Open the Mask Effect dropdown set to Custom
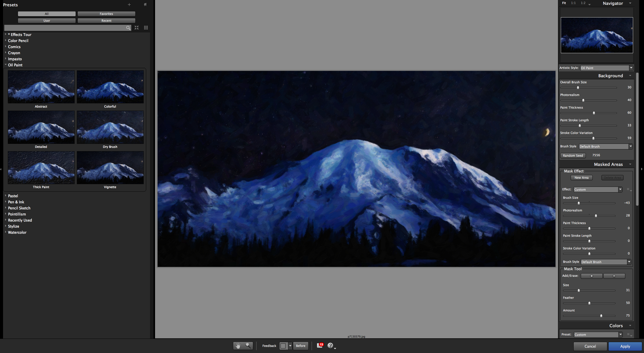The height and width of the screenshot is (353, 644). [598, 189]
